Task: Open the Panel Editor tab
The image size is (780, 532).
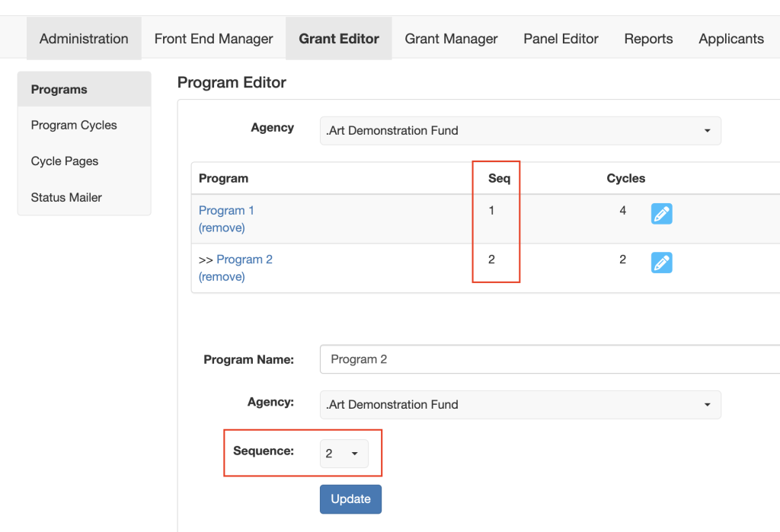Action: 561,39
